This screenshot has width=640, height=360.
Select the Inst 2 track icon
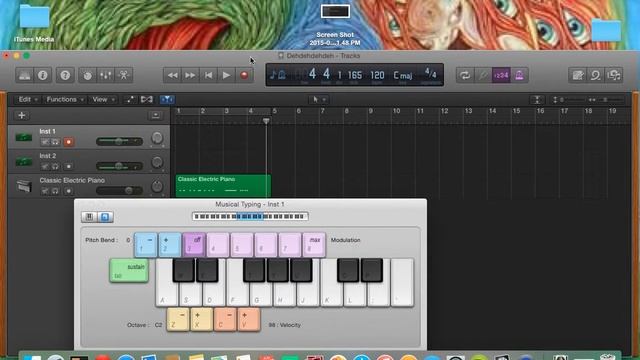tap(24, 162)
